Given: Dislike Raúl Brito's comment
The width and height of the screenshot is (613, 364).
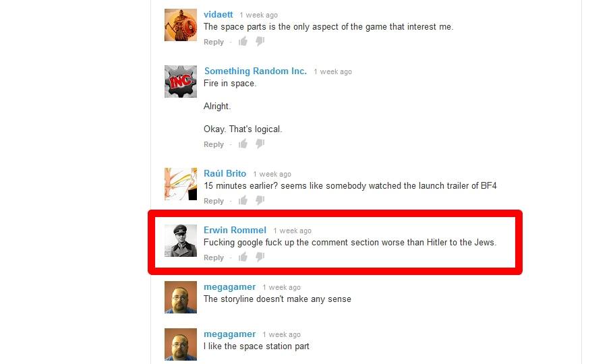Looking at the screenshot, I should tap(260, 201).
